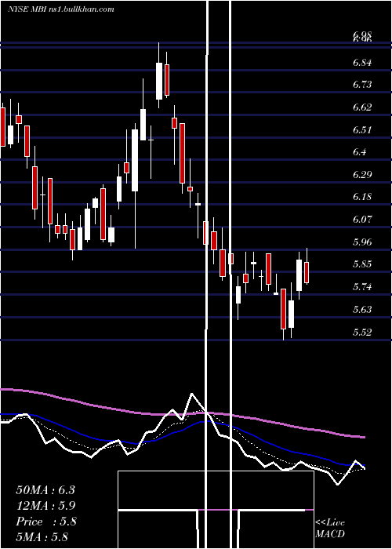
Task: Click the last red candlestick on the right
Action: tap(307, 272)
